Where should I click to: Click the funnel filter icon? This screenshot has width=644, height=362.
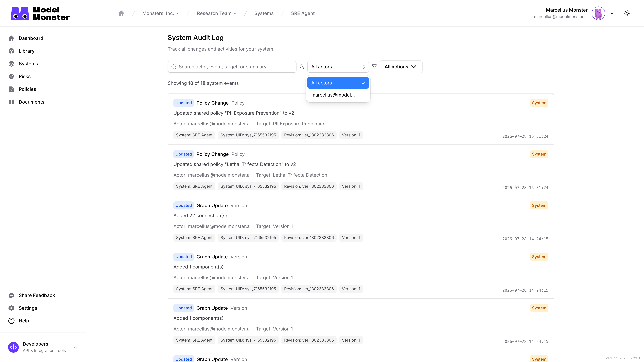[374, 67]
